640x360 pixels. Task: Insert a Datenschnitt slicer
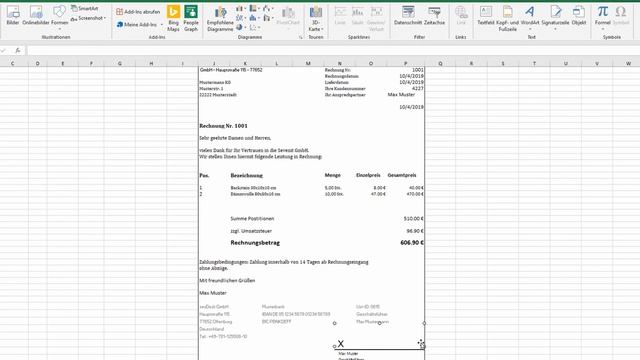pos(408,16)
